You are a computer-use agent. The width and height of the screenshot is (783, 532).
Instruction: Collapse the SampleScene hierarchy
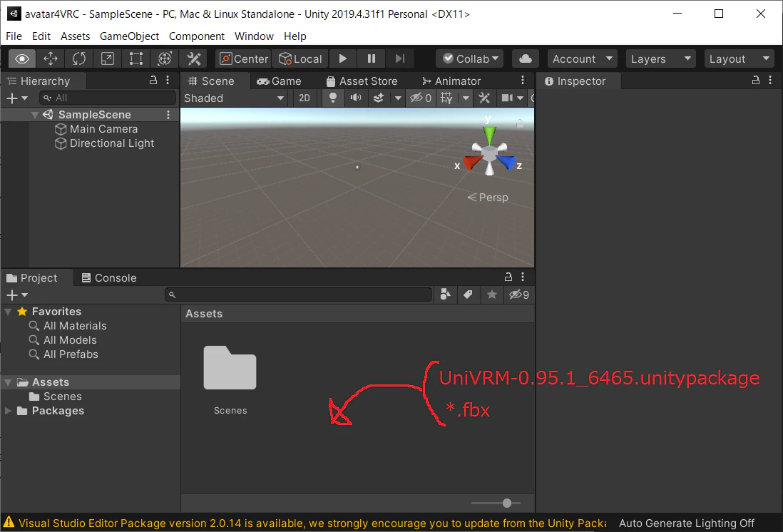(x=34, y=115)
